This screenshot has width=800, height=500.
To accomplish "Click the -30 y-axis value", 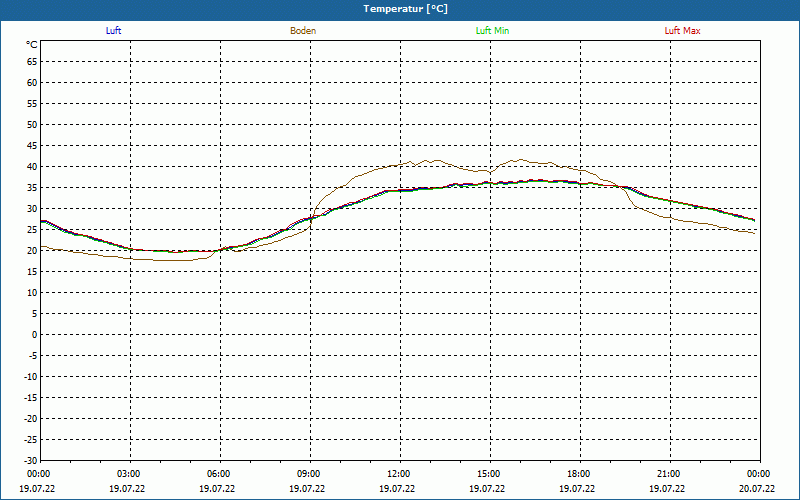I will (x=31, y=461).
